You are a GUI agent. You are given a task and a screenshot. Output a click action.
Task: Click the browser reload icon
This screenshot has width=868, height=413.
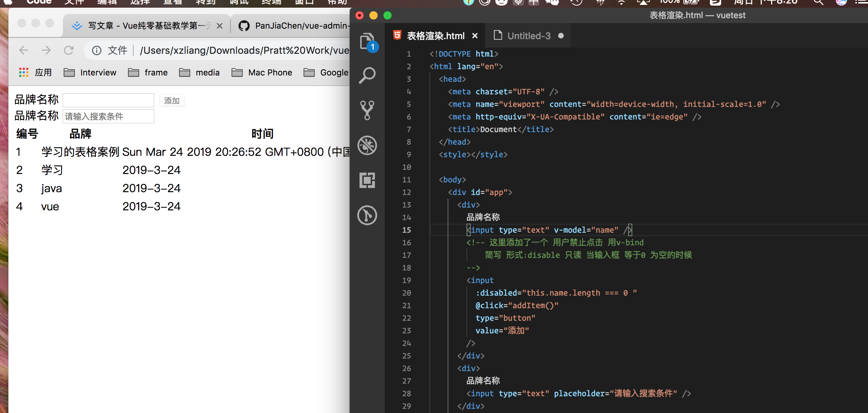tap(69, 50)
